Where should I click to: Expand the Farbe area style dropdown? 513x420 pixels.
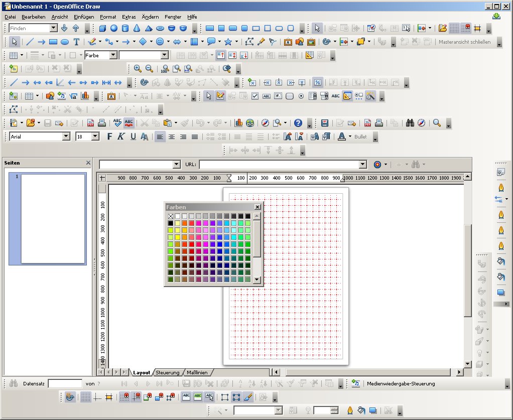pos(113,55)
